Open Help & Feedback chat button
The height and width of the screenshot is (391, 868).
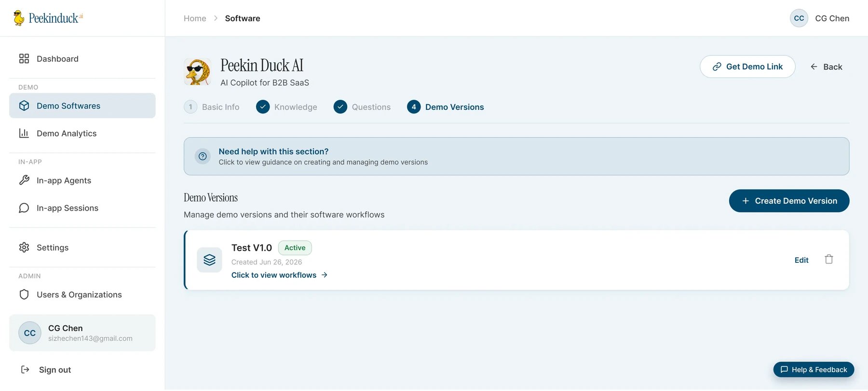(814, 369)
